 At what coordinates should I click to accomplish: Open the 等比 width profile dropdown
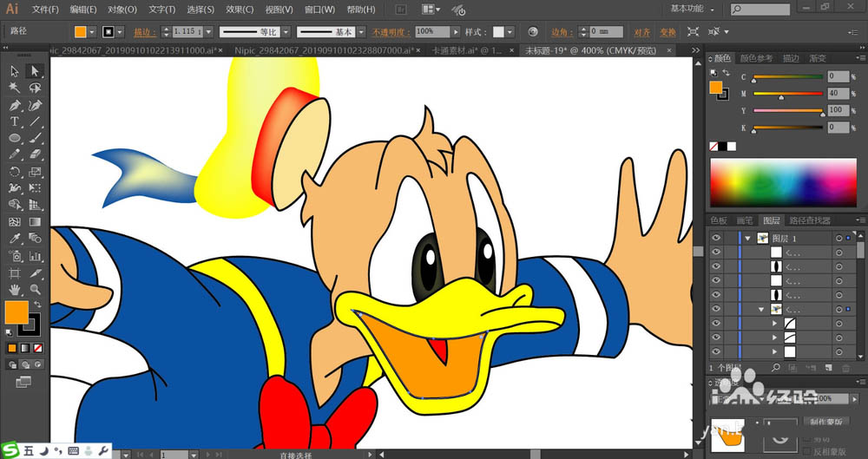(x=286, y=32)
